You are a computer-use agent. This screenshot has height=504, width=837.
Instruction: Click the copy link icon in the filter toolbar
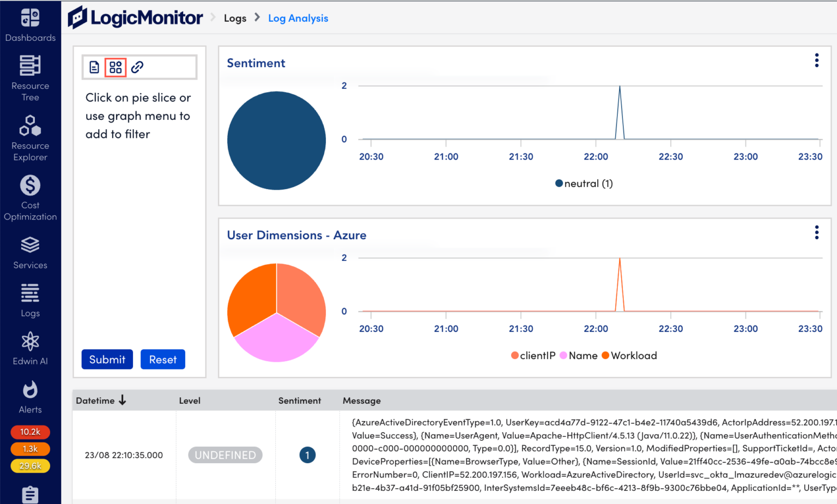click(x=137, y=67)
